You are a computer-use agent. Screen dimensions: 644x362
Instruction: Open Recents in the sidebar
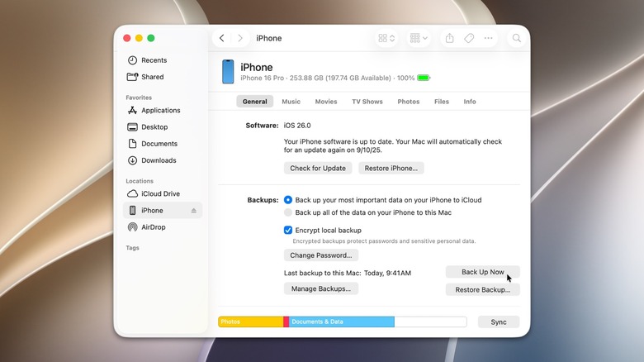163,60
